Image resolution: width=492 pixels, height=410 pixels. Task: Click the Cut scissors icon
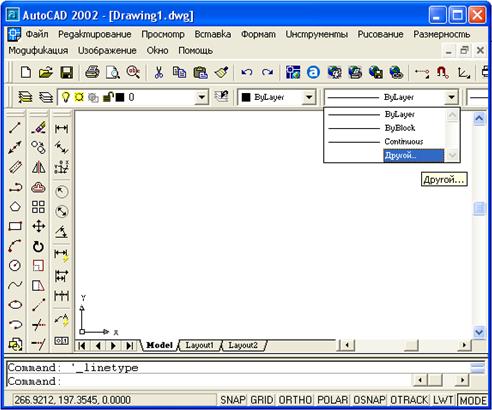tap(159, 72)
